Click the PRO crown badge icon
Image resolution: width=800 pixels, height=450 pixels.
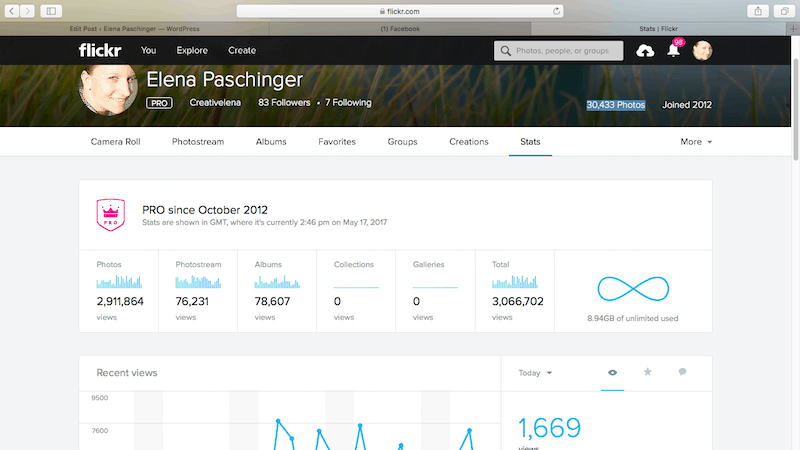pyautogui.click(x=111, y=215)
